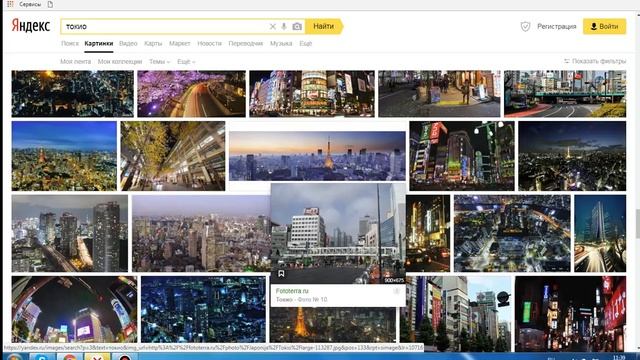Show filters via Показать фильтры
This screenshot has width=640, height=360.
click(595, 61)
